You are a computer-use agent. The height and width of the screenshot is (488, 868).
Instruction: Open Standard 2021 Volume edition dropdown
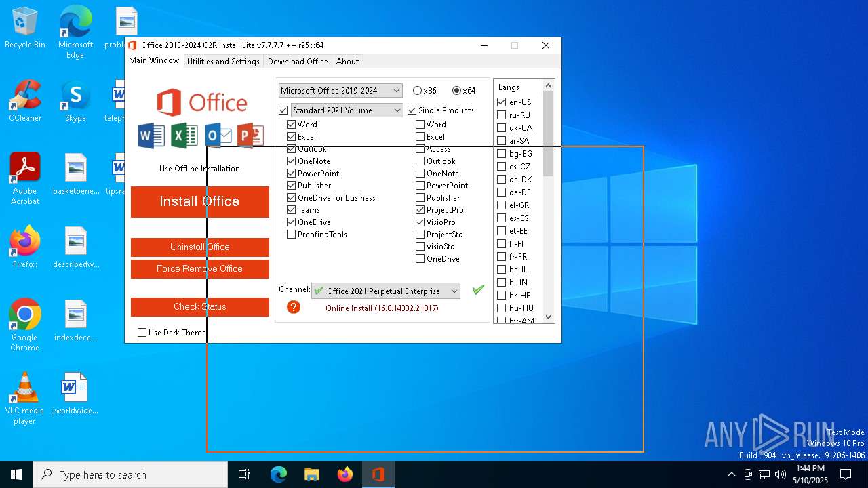pos(347,110)
